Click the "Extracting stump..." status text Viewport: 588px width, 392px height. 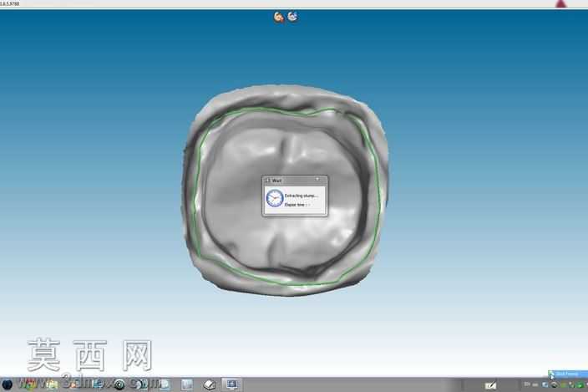click(302, 196)
